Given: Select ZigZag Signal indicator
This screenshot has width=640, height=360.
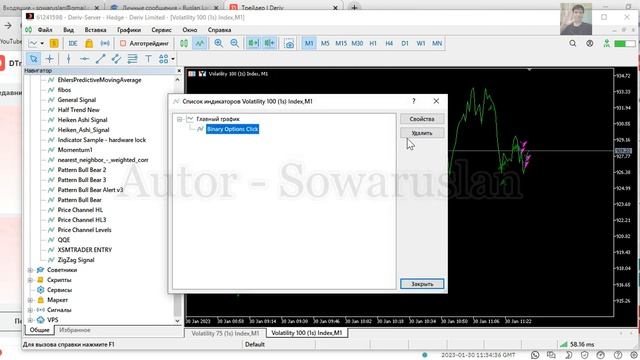Looking at the screenshot, I should pyautogui.click(x=76, y=260).
